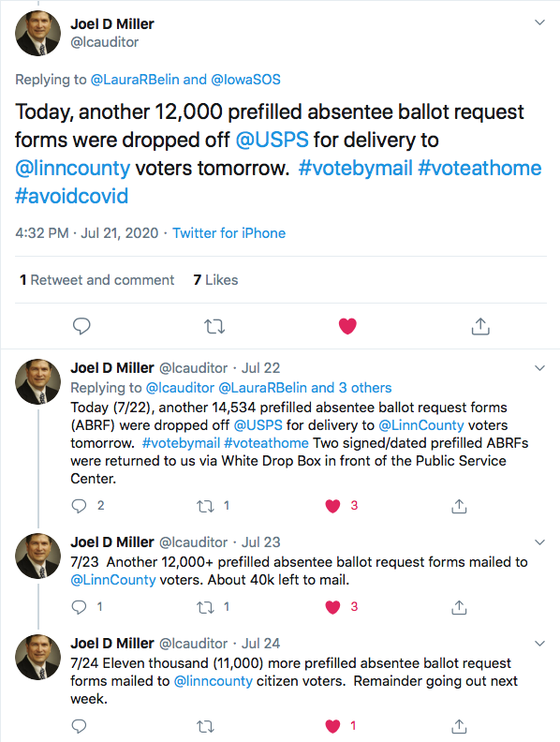Retweet the Jul 23 tweet
This screenshot has width=560, height=742.
206,607
